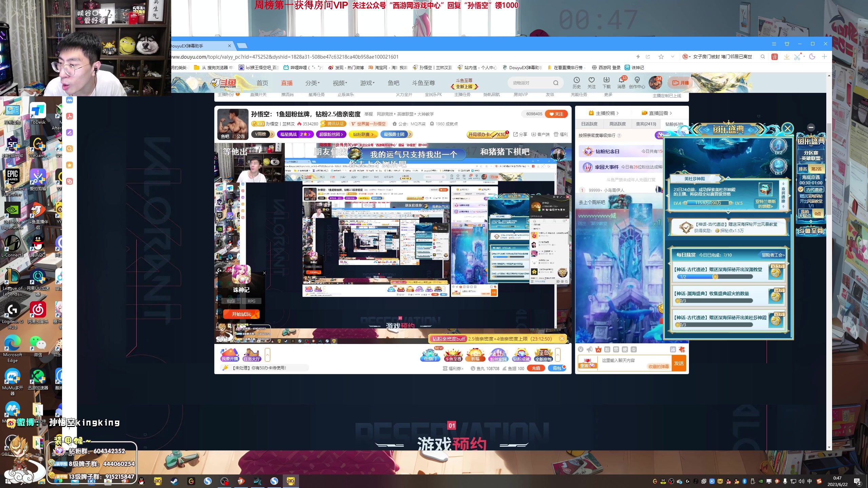Open 主播投稿 section link
The image size is (868, 488).
click(x=604, y=113)
